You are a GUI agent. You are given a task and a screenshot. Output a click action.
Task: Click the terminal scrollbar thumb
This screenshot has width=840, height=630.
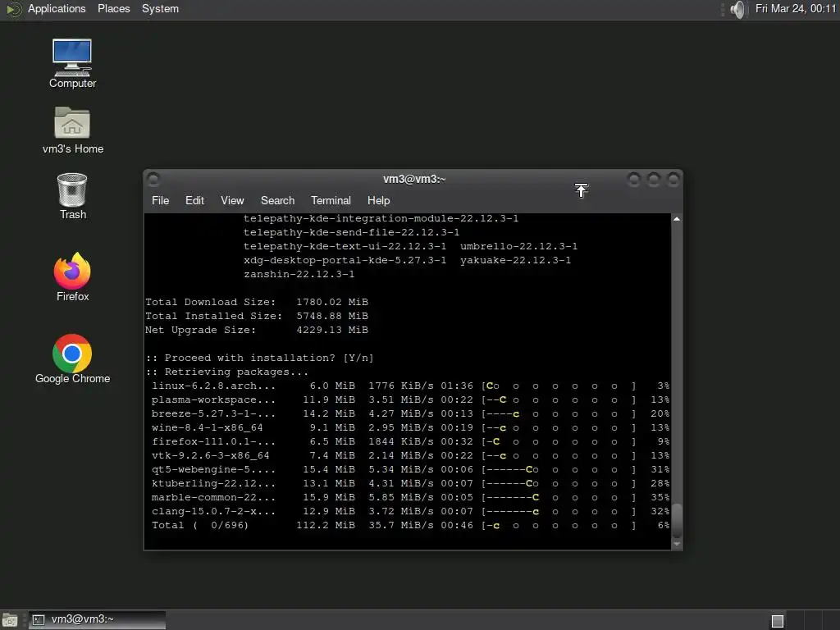click(677, 520)
